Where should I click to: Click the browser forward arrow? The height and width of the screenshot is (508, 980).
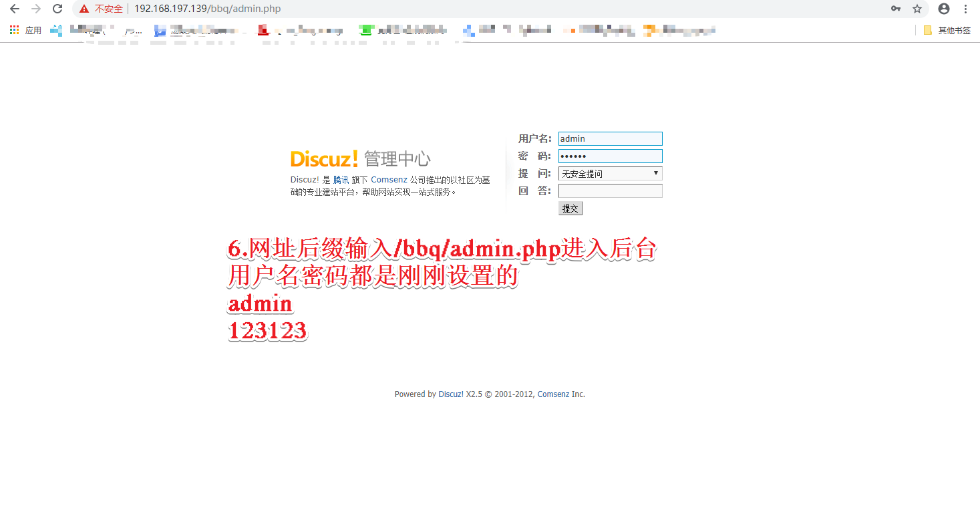pyautogui.click(x=36, y=9)
